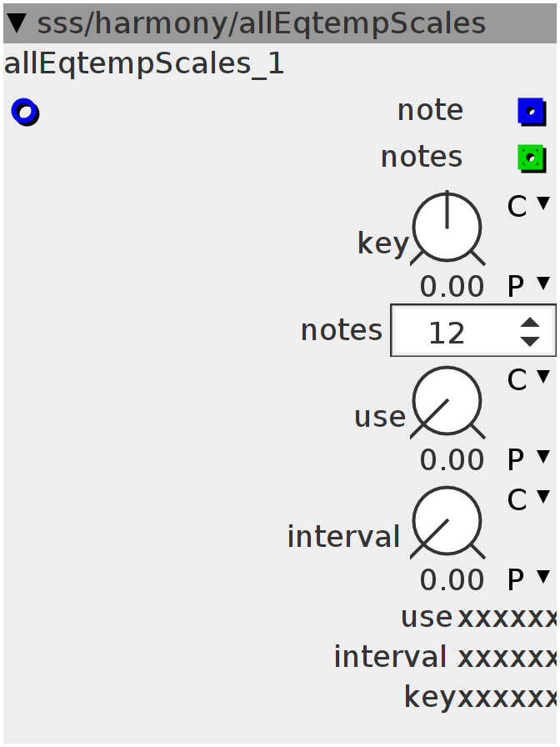Click the blue inlet port on the left
Screen dimensions: 560x747
(25, 111)
